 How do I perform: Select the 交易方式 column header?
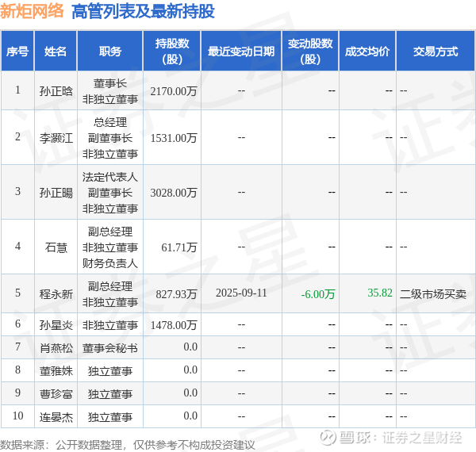point(436,51)
